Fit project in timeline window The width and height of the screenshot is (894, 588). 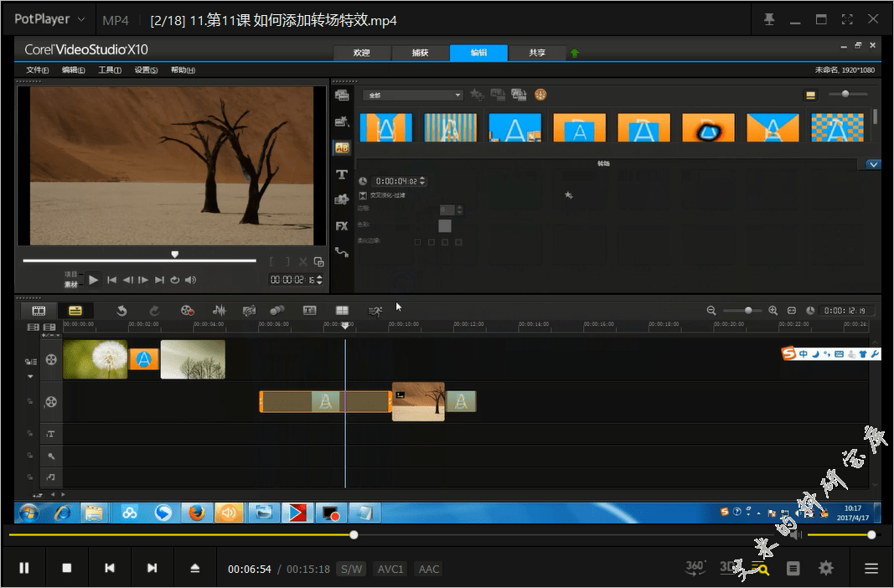tap(792, 311)
